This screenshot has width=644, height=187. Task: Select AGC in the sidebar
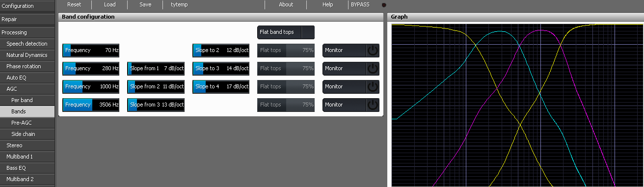tap(27, 89)
